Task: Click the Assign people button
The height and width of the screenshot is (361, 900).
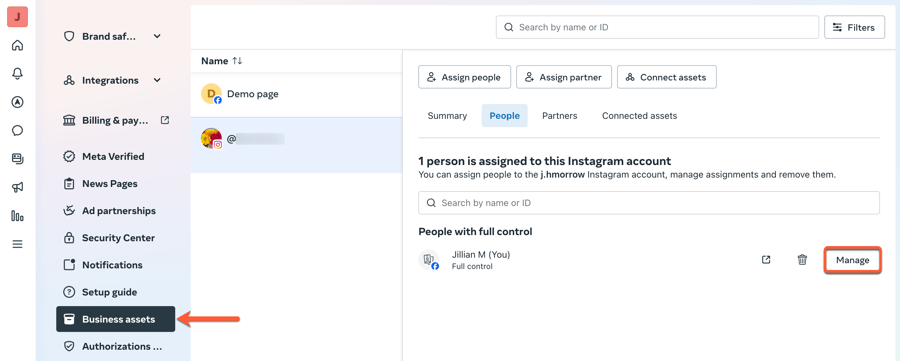Action: pyautogui.click(x=464, y=77)
